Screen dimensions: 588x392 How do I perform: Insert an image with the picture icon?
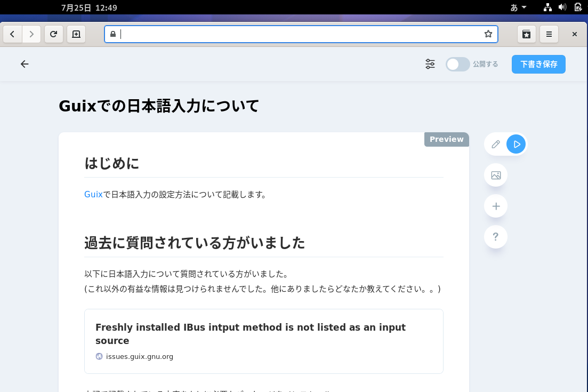click(x=496, y=175)
